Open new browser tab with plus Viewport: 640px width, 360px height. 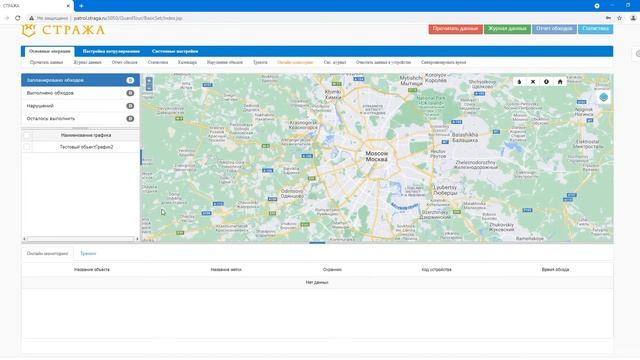click(x=81, y=6)
